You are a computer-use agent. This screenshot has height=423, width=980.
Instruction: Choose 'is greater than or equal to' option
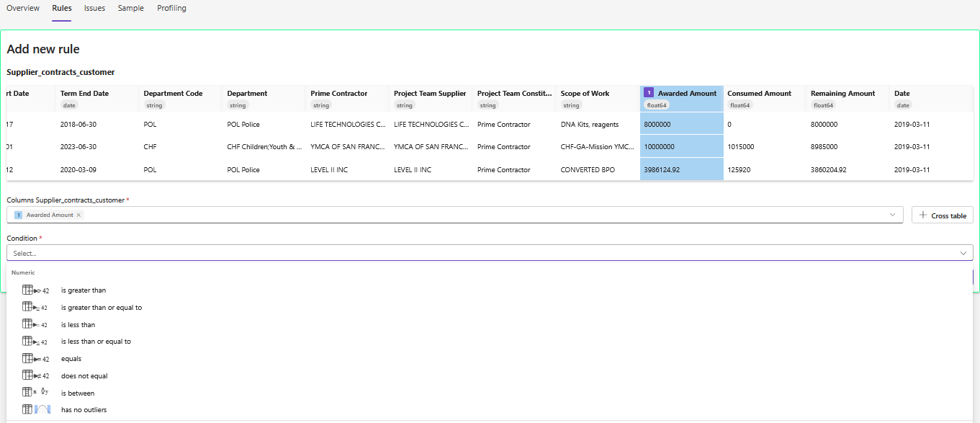pos(101,308)
